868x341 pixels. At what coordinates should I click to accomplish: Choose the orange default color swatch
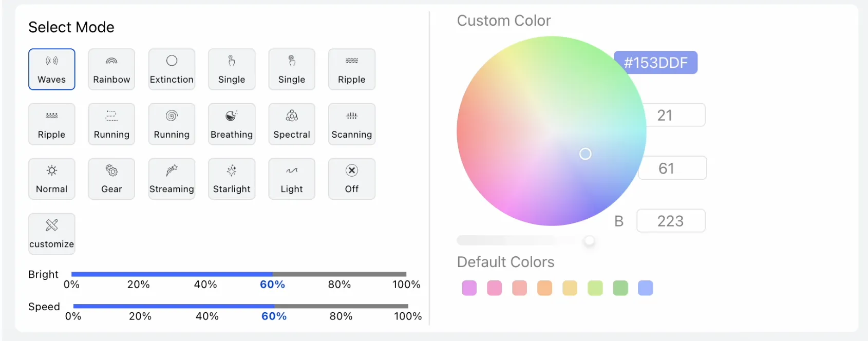point(544,288)
